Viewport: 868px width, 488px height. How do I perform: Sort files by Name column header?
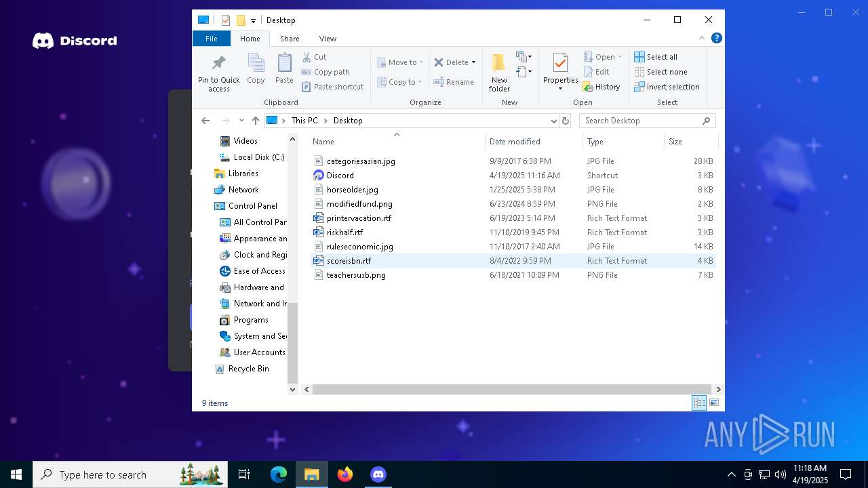397,141
